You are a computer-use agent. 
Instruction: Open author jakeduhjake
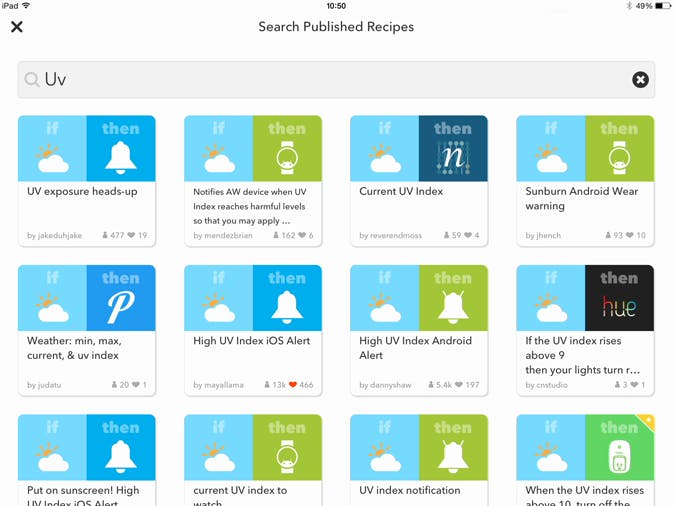click(54, 235)
